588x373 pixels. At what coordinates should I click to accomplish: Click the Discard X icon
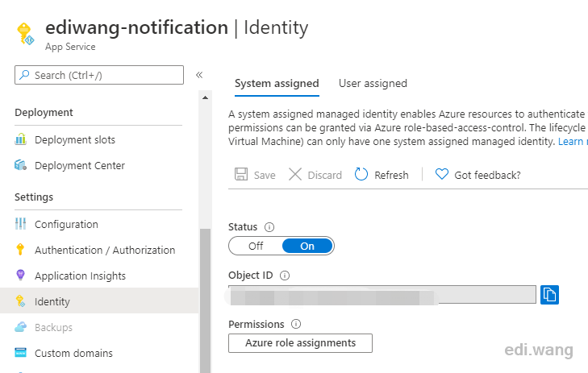click(x=295, y=175)
